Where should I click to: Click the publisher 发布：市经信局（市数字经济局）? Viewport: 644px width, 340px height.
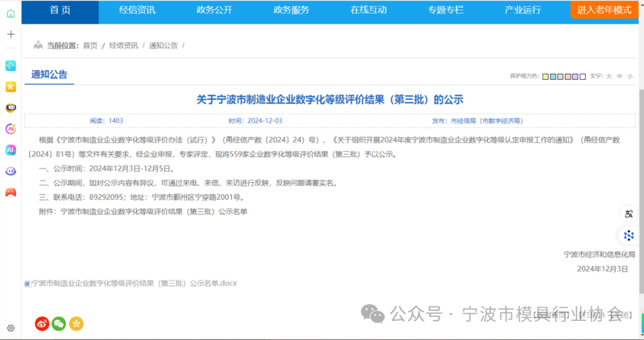click(477, 121)
